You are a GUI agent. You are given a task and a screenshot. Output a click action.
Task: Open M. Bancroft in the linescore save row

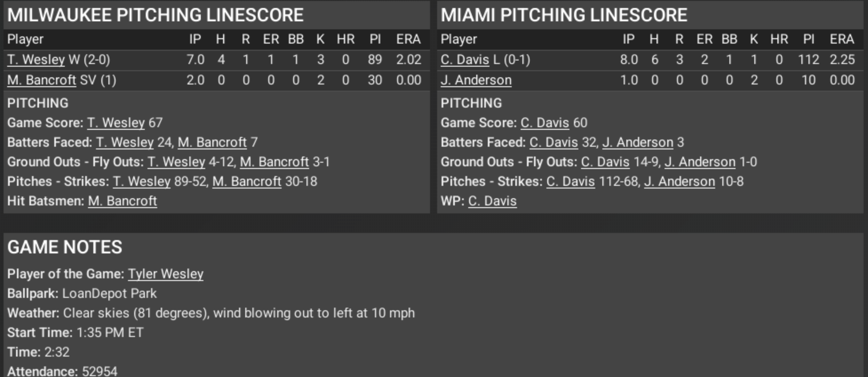point(41,80)
